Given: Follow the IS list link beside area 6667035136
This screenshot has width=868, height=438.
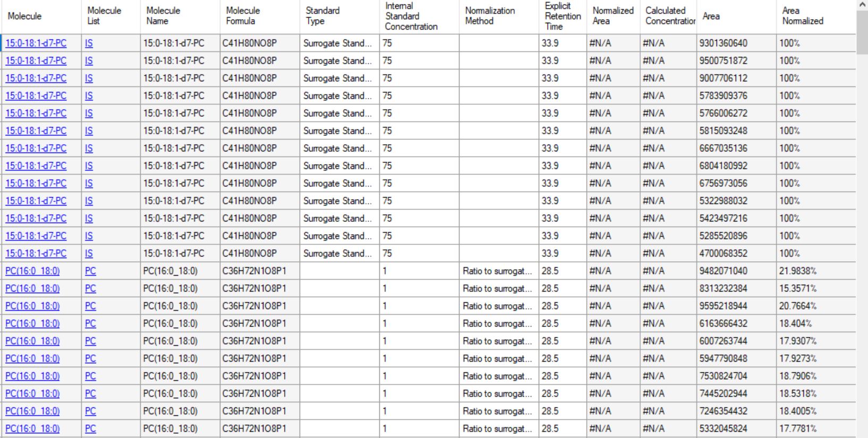Looking at the screenshot, I should pos(89,149).
